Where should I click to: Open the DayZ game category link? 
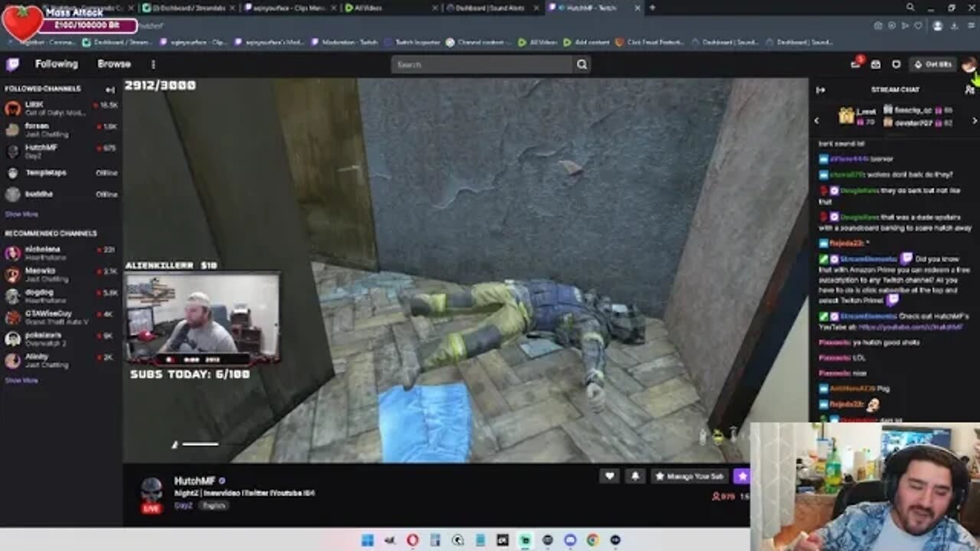point(184,506)
